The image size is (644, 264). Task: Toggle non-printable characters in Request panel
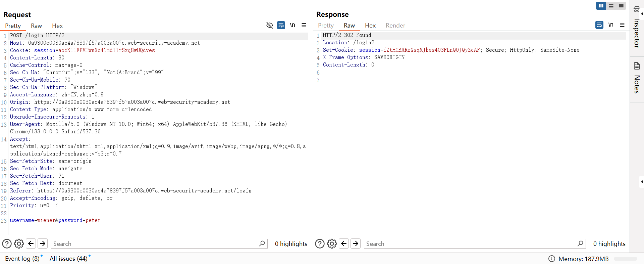[x=292, y=25]
